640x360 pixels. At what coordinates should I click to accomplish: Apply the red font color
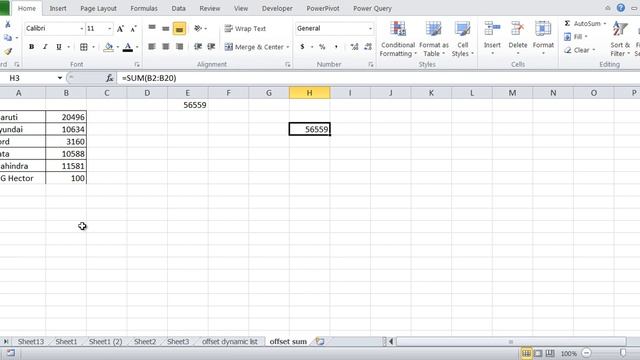tap(128, 47)
